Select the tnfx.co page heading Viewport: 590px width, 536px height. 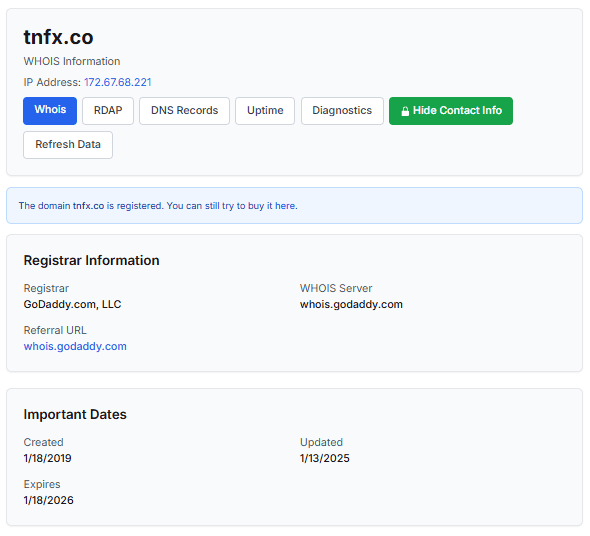(58, 37)
